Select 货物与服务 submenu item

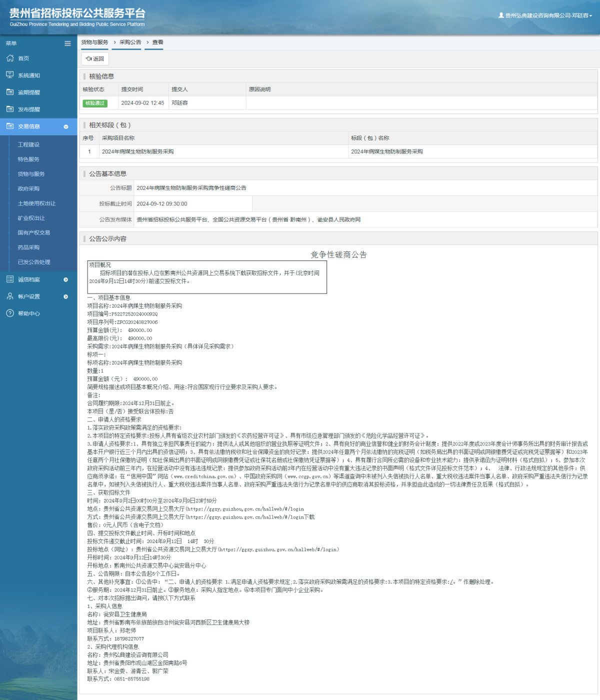(31, 174)
